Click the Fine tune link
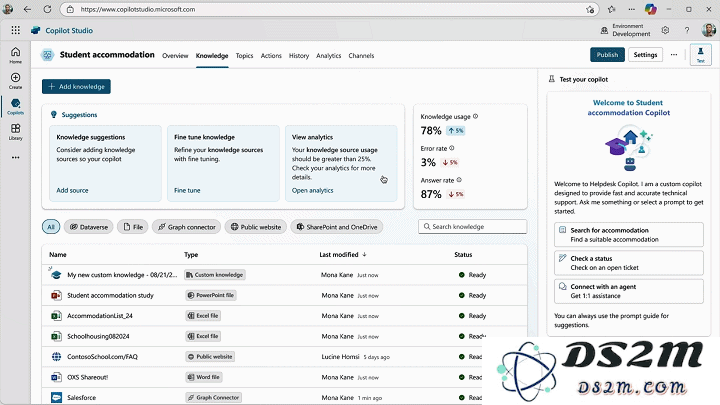Image resolution: width=720 pixels, height=405 pixels. tap(187, 190)
